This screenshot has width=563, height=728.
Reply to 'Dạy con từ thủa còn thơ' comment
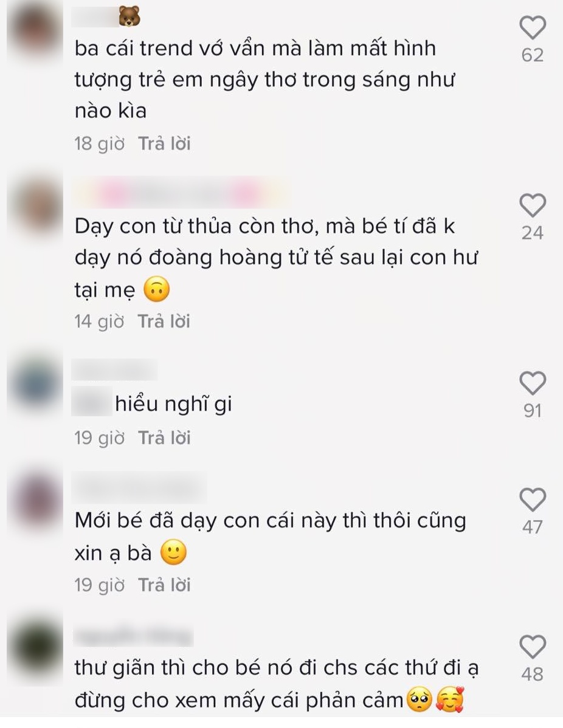click(164, 321)
